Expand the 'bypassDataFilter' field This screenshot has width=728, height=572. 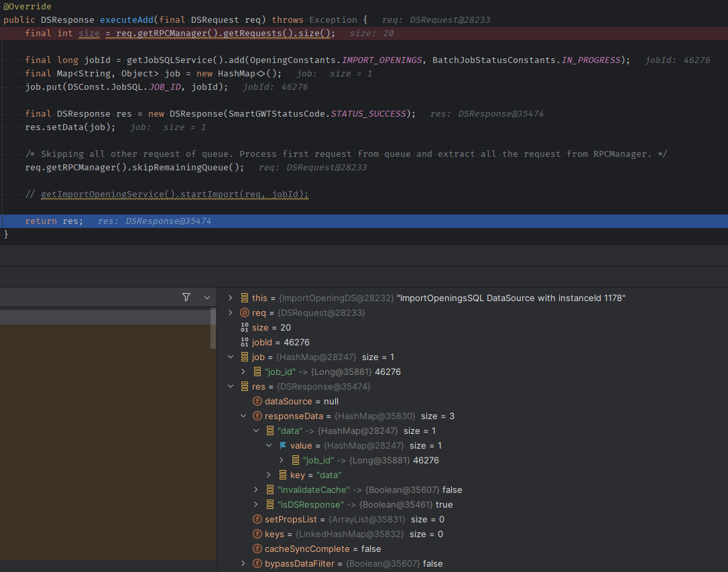[x=243, y=564]
